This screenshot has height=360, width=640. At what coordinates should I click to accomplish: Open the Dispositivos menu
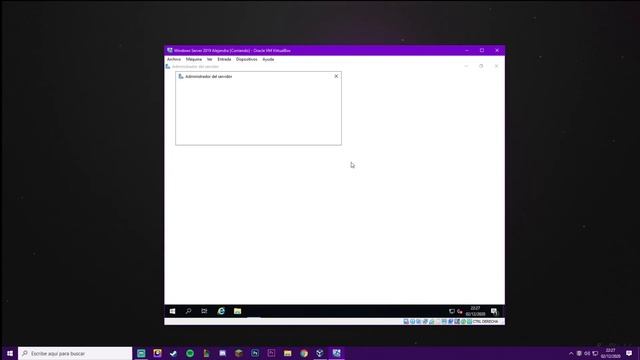[x=247, y=60]
